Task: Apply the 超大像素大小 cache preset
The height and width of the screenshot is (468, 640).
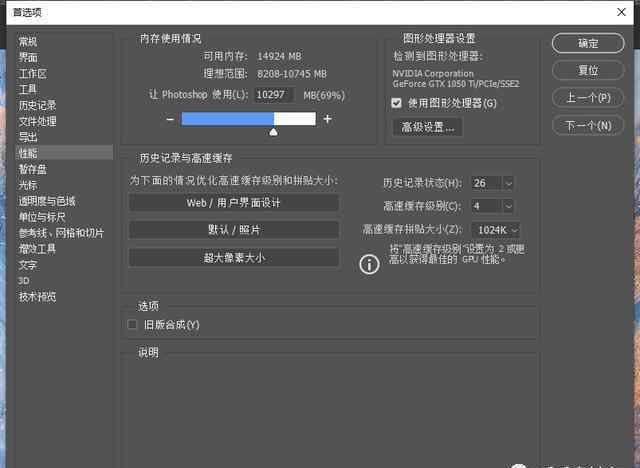Action: (x=233, y=257)
